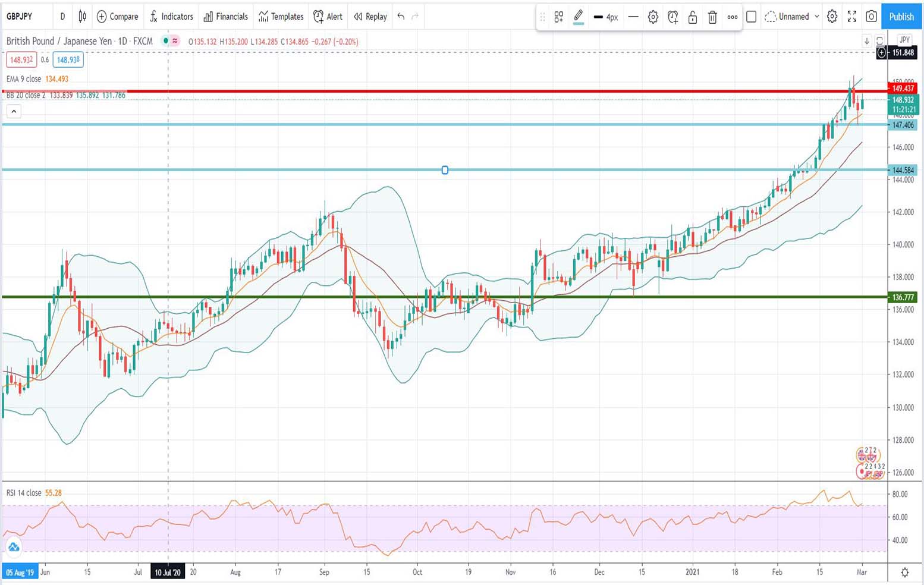This screenshot has height=585, width=924.
Task: Open the Unnamed layout dropdown
Action: [x=792, y=17]
